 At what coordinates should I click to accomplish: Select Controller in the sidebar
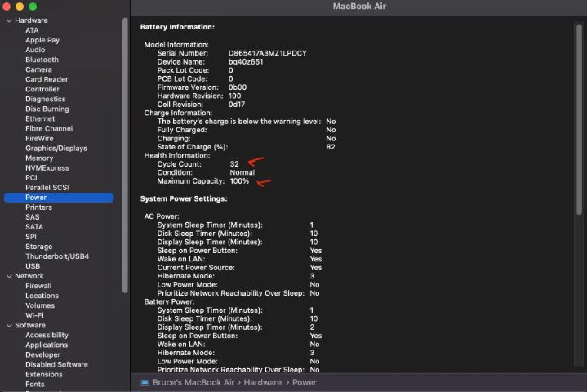pos(42,89)
